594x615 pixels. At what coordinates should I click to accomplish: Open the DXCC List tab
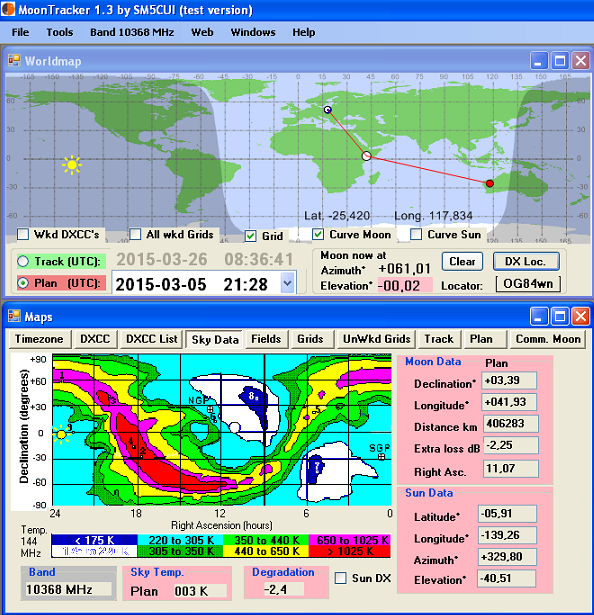click(x=151, y=339)
